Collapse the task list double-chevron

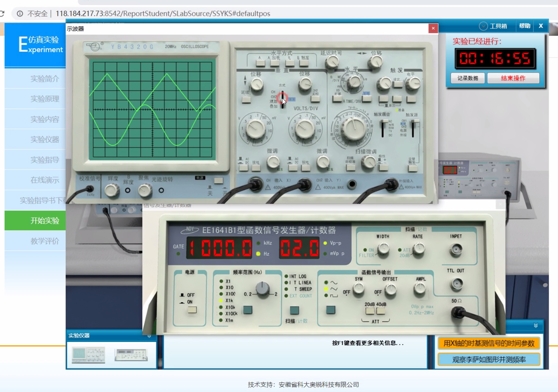536,325
